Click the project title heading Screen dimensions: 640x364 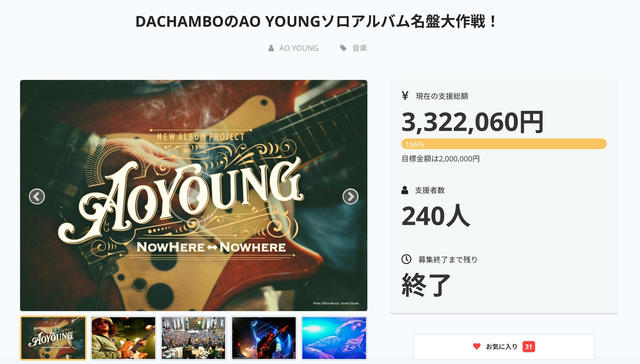[317, 21]
